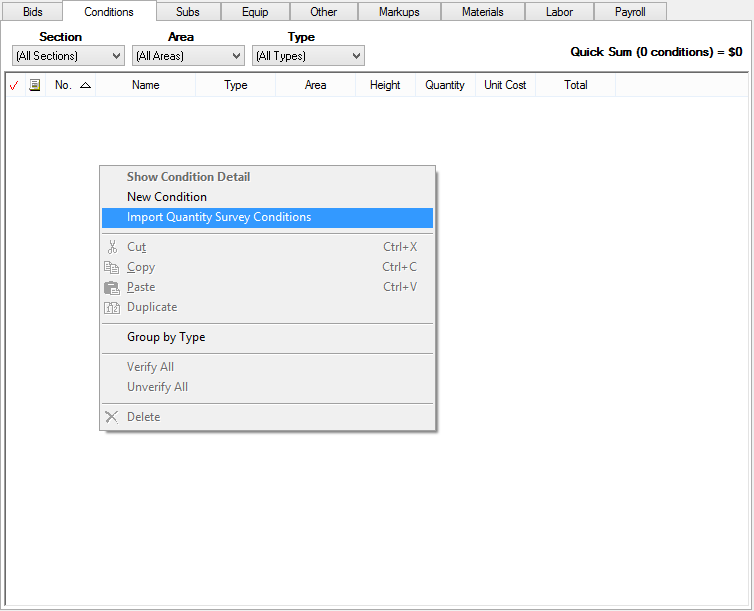Select the Conditions tab
This screenshot has width=754, height=611.
[x=109, y=12]
